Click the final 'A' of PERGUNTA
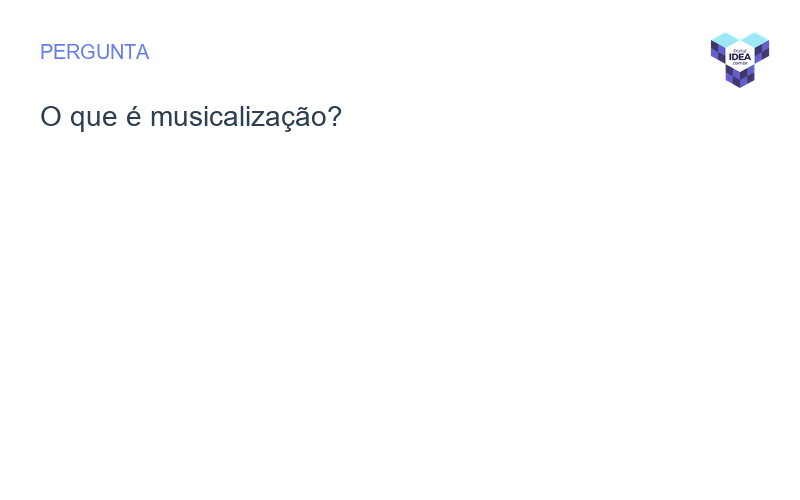800x500 pixels. pos(142,52)
